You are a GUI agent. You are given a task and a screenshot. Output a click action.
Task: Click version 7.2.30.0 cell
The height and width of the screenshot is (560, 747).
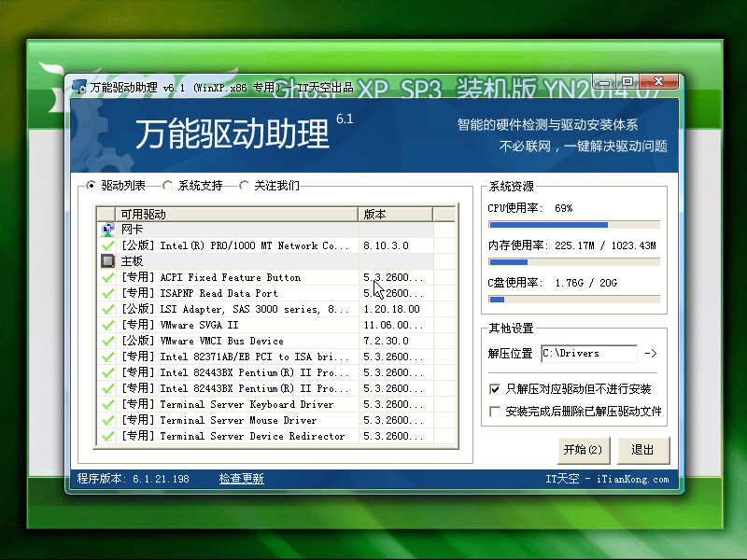(x=386, y=341)
